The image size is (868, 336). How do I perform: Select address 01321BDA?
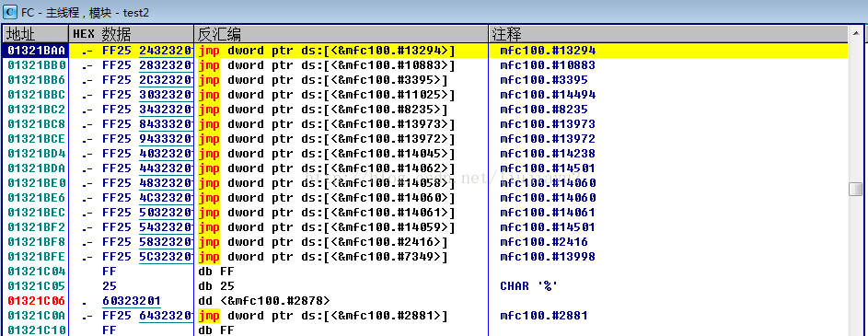tap(37, 168)
